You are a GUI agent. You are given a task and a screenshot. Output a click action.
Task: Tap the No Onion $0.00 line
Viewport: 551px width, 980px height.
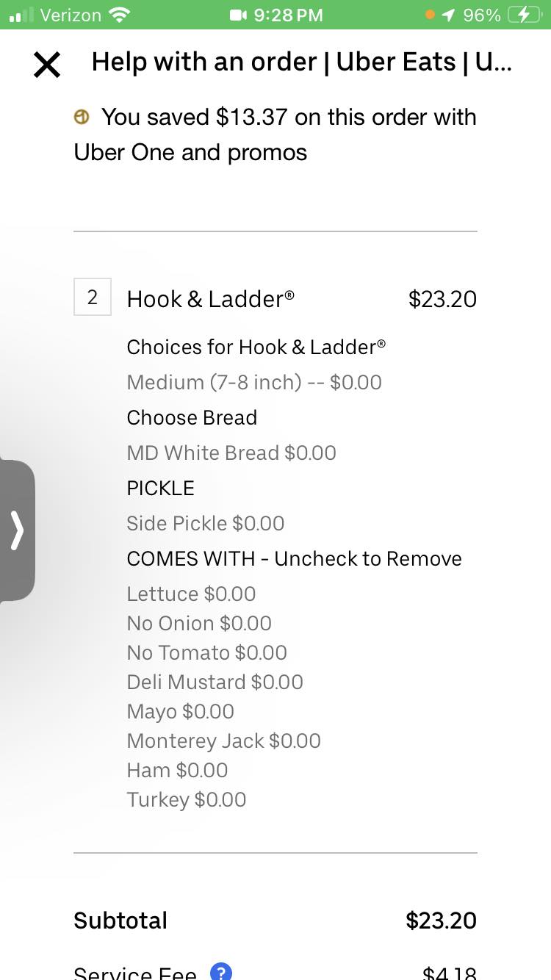tap(199, 623)
